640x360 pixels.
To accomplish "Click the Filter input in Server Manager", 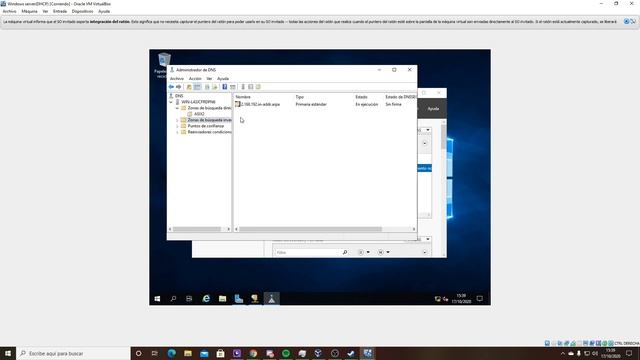I will point(308,253).
